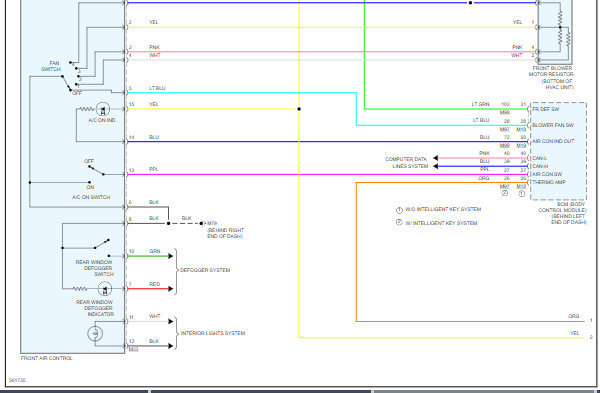Image resolution: width=600 pixels, height=393 pixels.
Task: Click REAR WINDOW DEFOGGER INDICATOR label
Action: (95, 308)
